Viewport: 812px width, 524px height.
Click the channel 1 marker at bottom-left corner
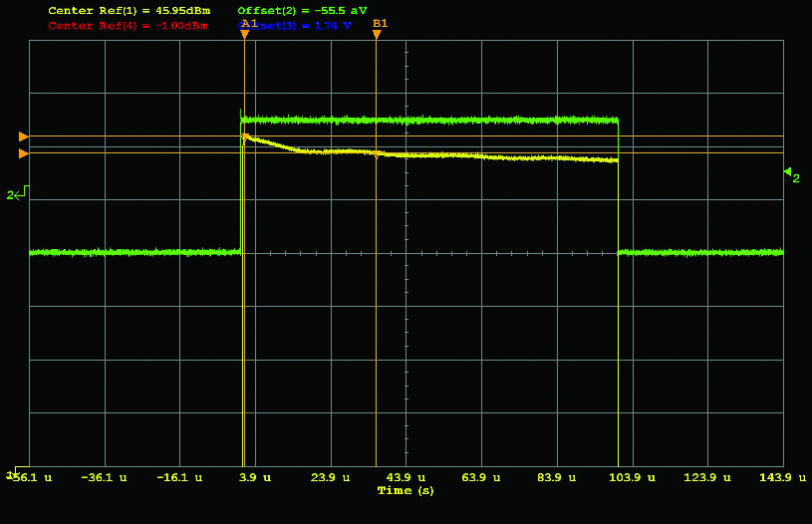[11, 474]
